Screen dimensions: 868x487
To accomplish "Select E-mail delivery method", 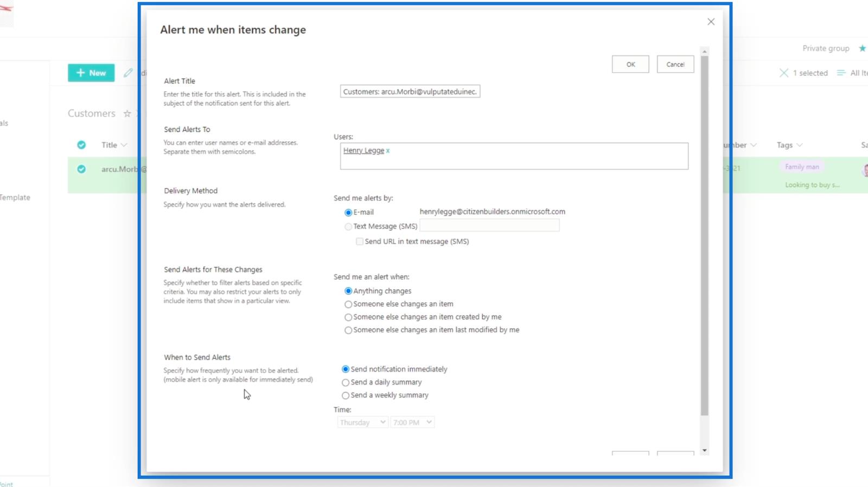I will click(x=348, y=213).
